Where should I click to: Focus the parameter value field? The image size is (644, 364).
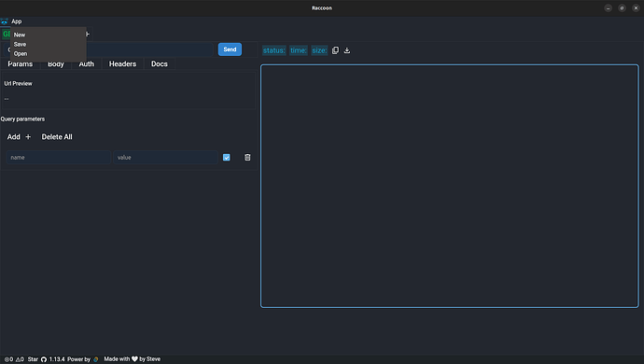[165, 158]
